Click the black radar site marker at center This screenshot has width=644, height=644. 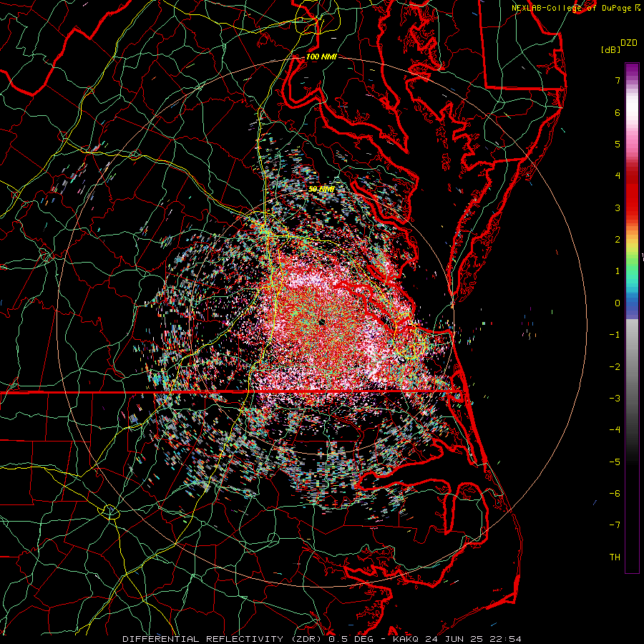pos(321,321)
